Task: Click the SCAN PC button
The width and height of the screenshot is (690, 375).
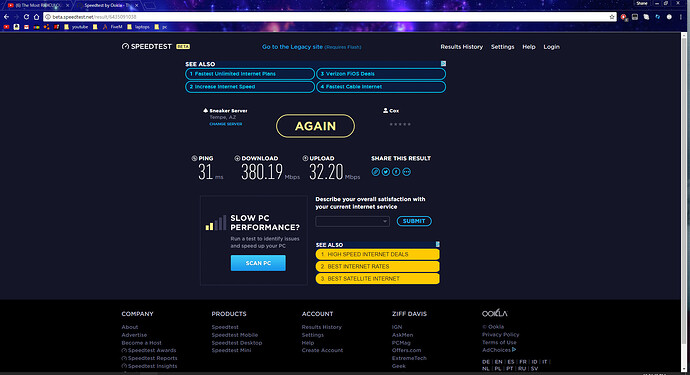Action: click(258, 263)
